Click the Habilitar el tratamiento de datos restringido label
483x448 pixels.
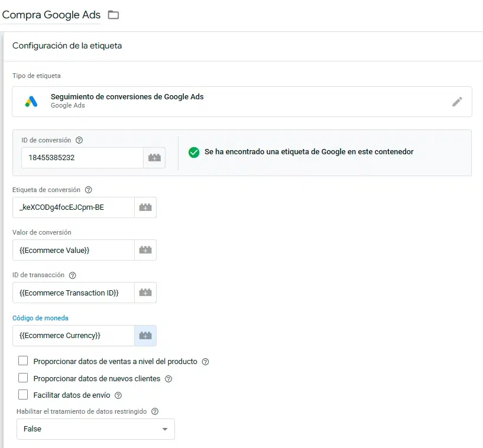pos(82,412)
